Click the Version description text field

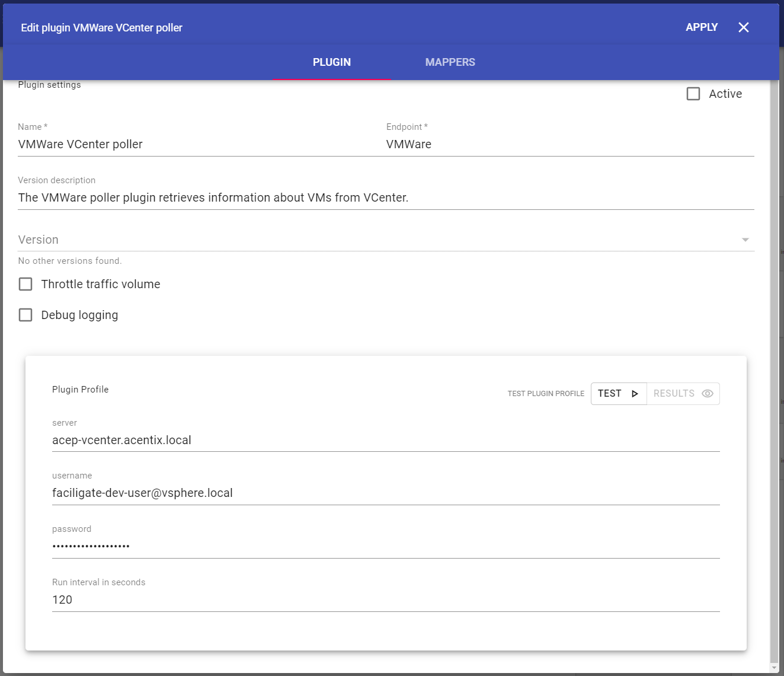tap(385, 197)
